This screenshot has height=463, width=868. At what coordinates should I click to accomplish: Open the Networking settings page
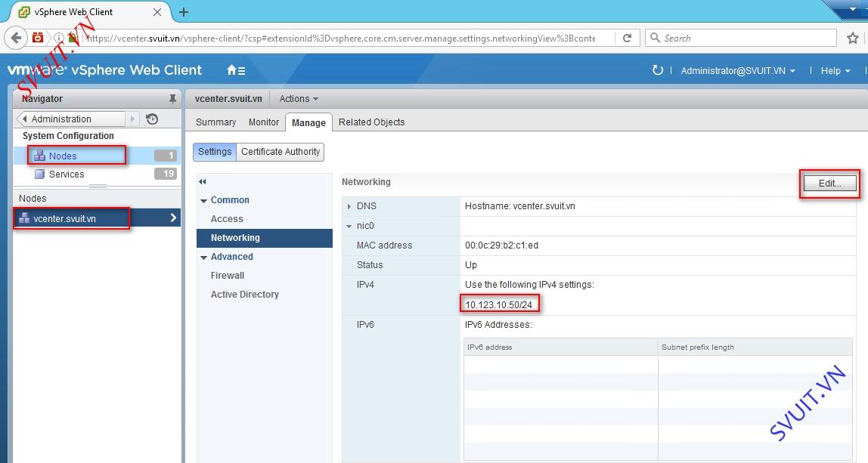coord(265,238)
